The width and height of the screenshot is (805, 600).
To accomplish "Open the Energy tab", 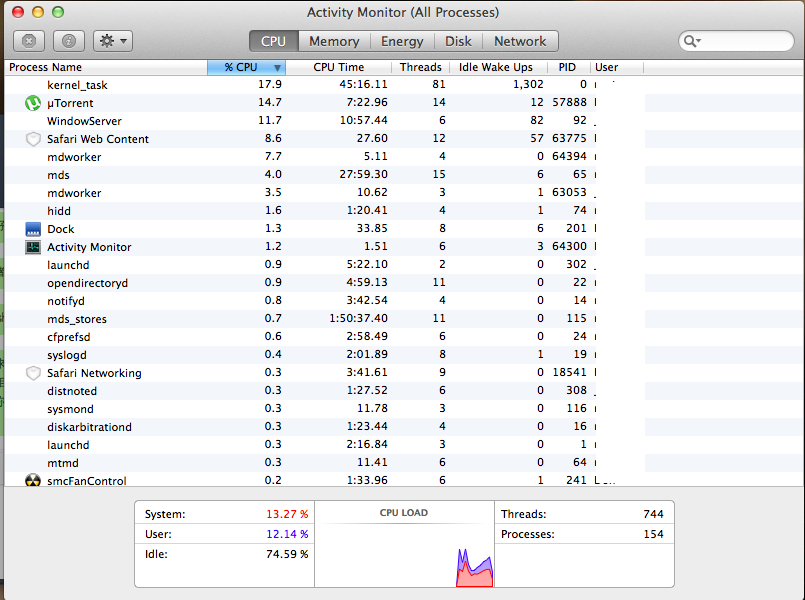I will coord(402,41).
